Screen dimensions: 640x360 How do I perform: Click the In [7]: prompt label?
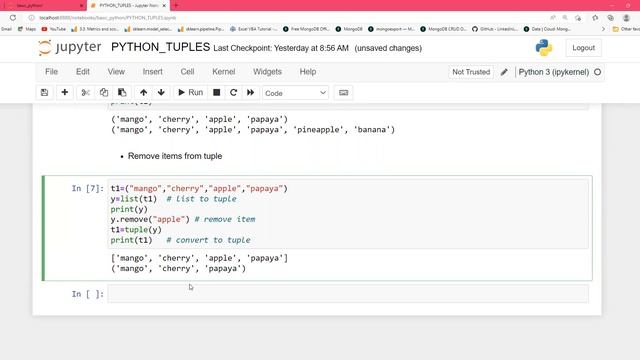[88, 188]
